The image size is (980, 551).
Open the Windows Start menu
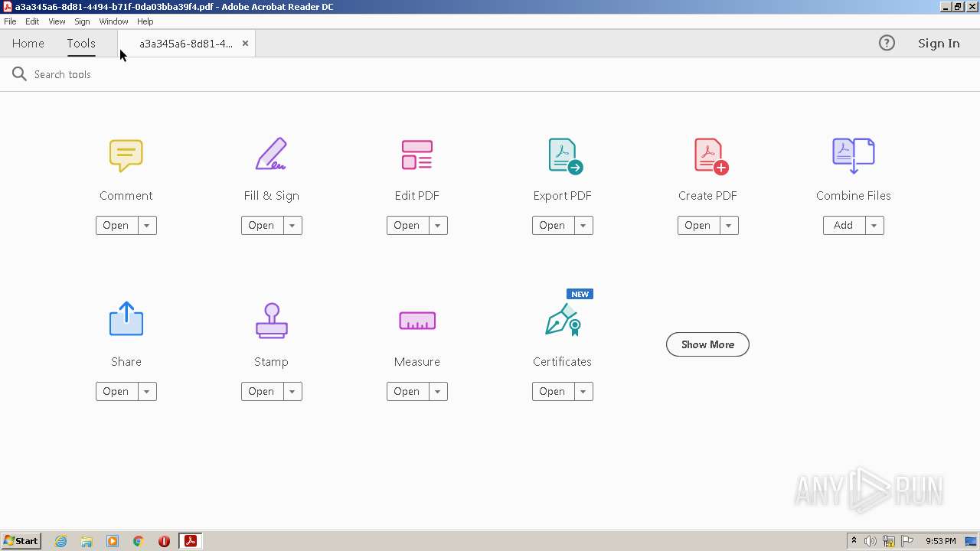pos(21,541)
